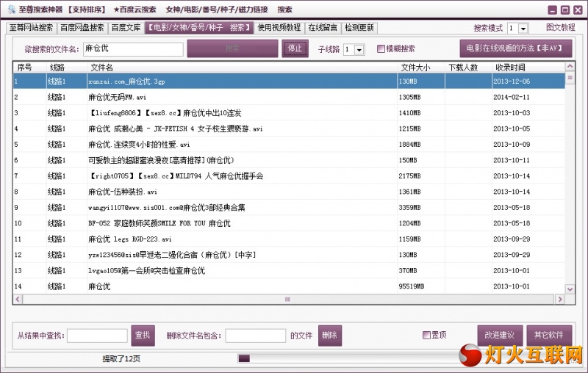Expand the 搜索模式 dropdown
Screen dimensions: 588x373
(523, 28)
